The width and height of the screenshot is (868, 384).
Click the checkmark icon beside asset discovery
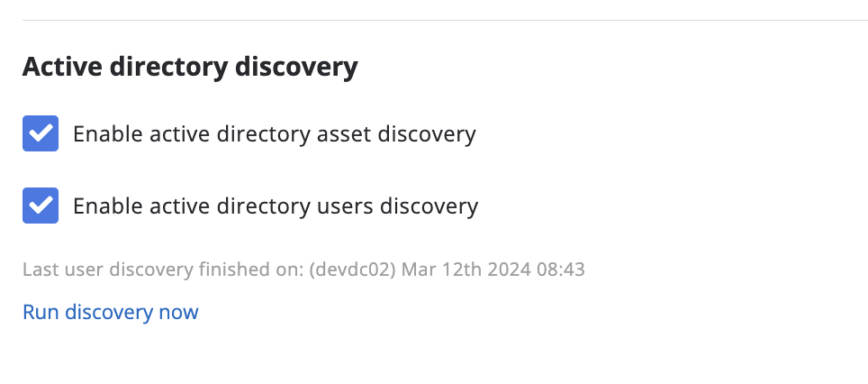click(x=41, y=133)
